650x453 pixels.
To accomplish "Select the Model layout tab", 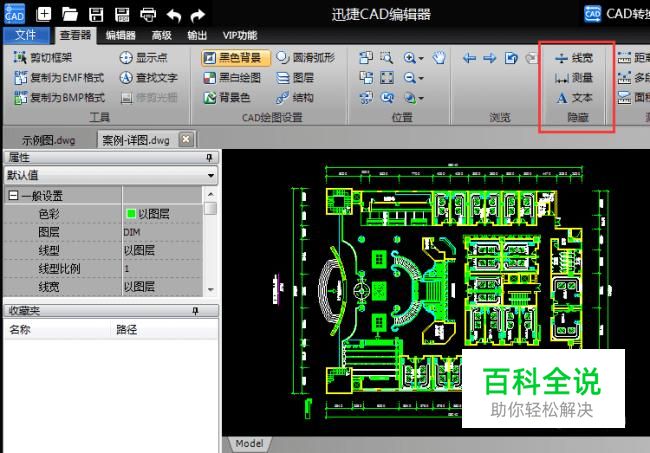I will point(250,443).
